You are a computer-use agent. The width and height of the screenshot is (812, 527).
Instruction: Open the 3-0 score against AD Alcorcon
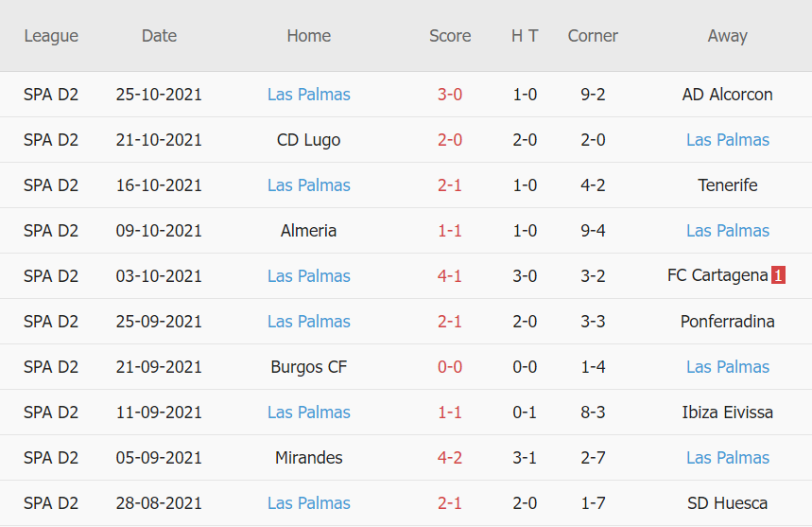449,95
